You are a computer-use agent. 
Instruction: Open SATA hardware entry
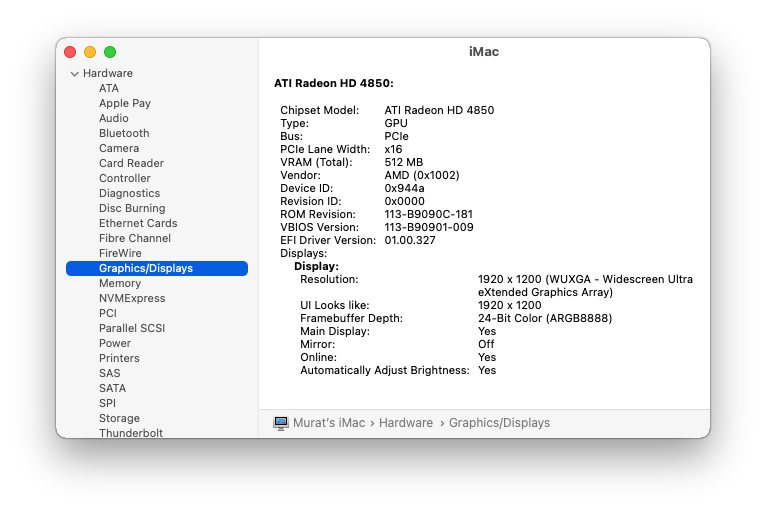click(x=112, y=388)
